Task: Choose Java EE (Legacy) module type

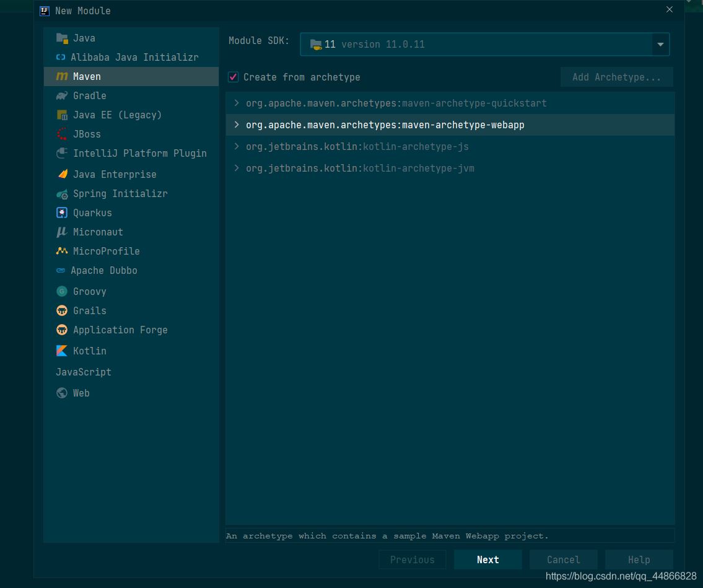Action: pos(116,115)
